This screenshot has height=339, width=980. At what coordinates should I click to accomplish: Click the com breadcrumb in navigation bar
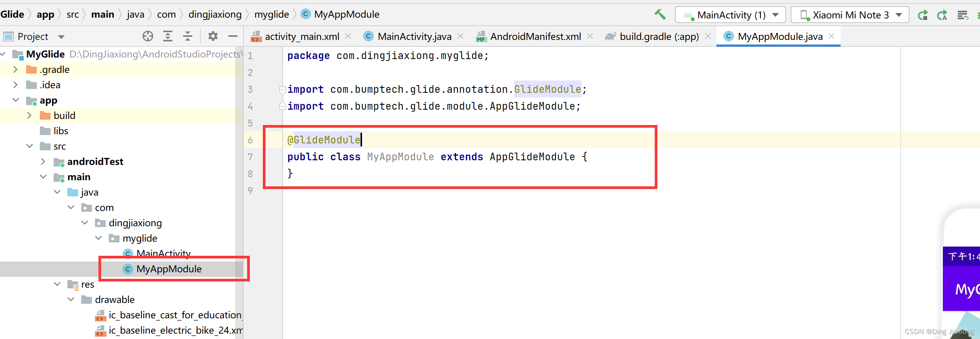pos(166,15)
